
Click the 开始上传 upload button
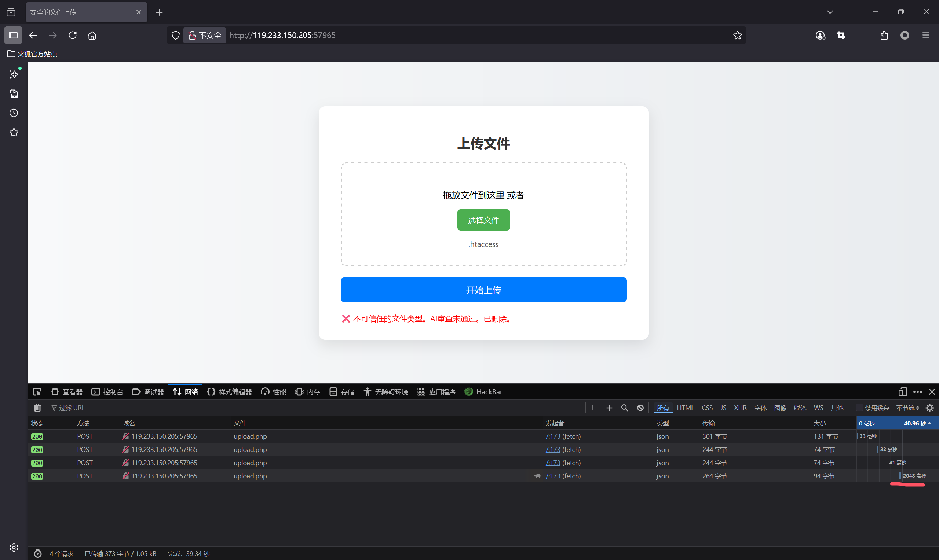click(x=483, y=290)
